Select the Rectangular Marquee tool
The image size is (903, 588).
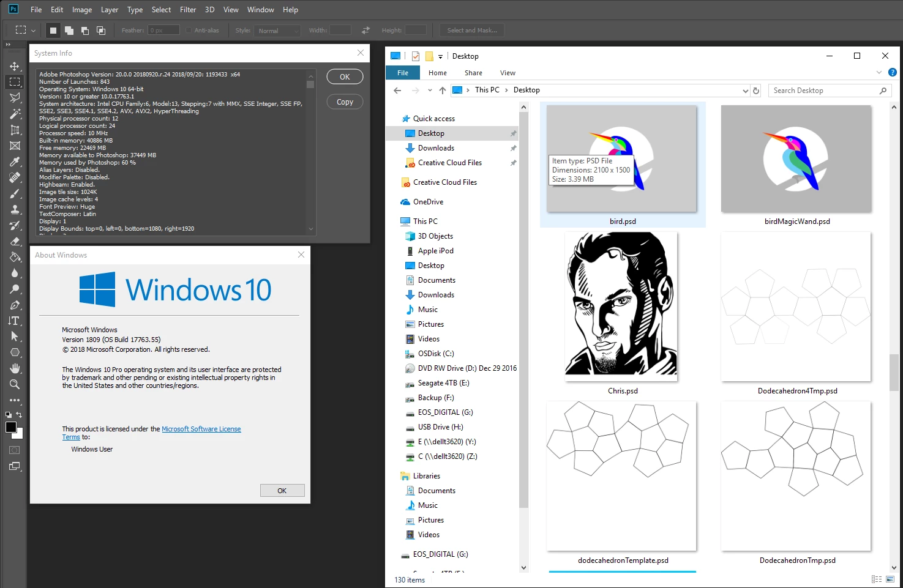pyautogui.click(x=15, y=82)
